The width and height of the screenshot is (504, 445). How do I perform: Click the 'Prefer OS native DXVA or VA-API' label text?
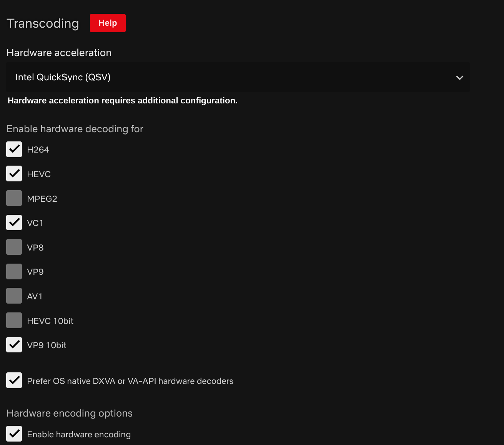click(x=130, y=381)
